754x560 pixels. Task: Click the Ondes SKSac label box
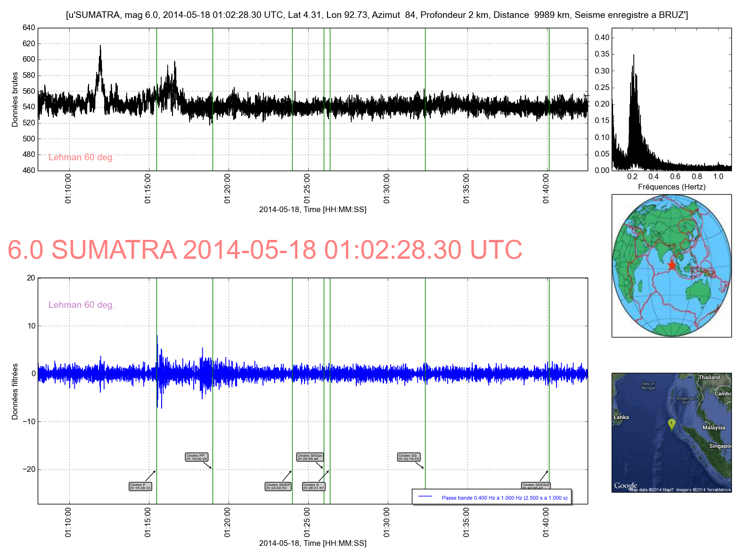tap(310, 457)
